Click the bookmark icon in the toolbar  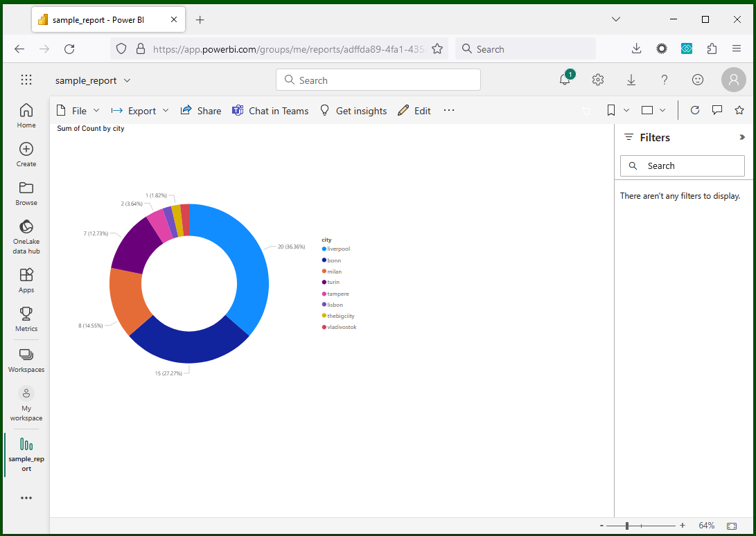(611, 110)
